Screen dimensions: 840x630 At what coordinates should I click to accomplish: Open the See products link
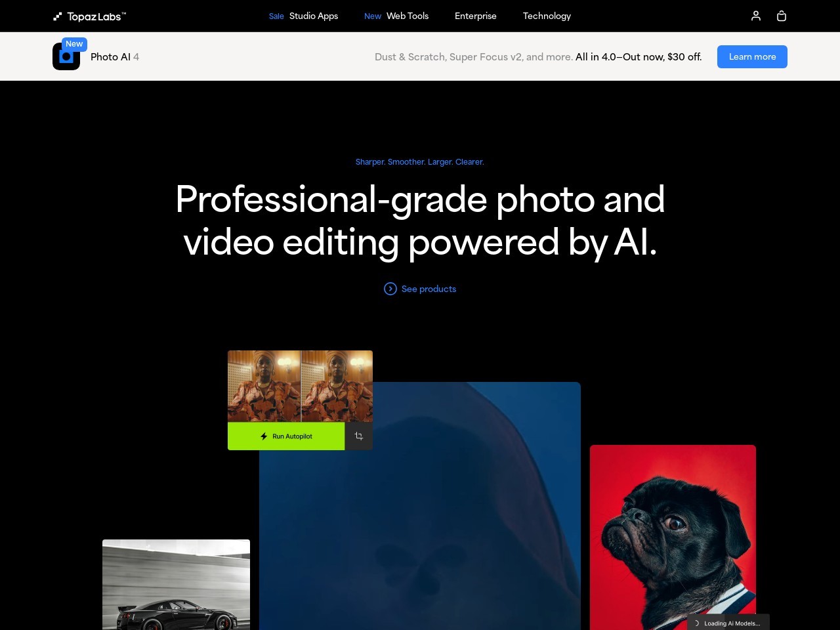coord(429,289)
